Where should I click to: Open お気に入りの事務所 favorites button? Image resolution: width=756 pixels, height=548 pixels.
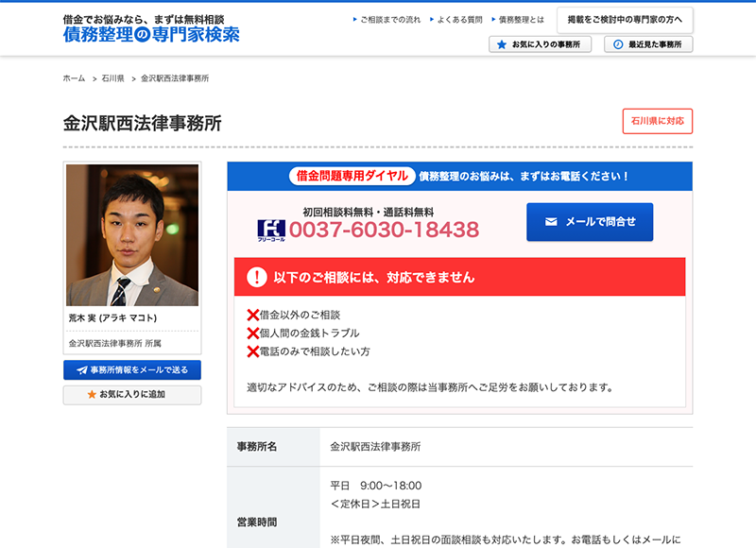[540, 44]
